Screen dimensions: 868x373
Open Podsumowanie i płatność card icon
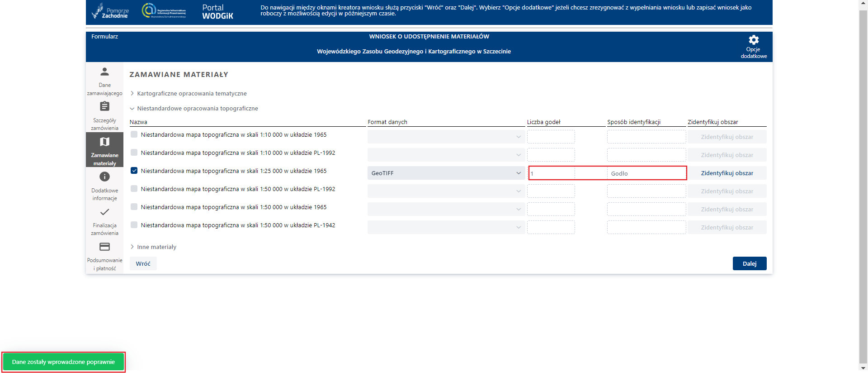(x=104, y=247)
